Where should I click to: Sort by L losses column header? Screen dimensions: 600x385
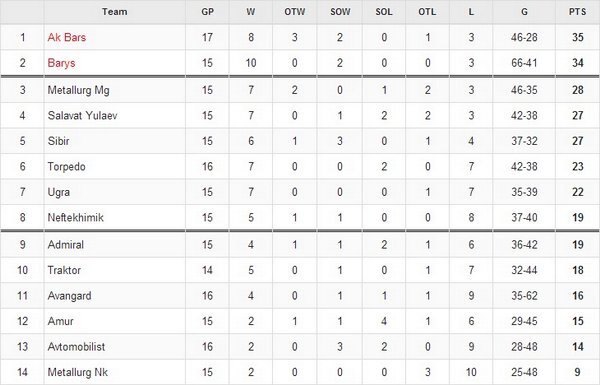(471, 12)
